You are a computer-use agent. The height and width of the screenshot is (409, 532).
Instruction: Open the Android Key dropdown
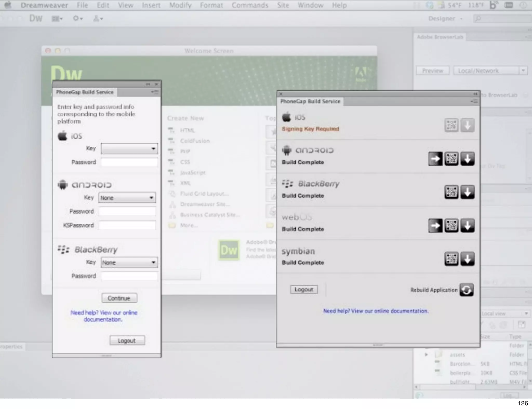(x=127, y=198)
